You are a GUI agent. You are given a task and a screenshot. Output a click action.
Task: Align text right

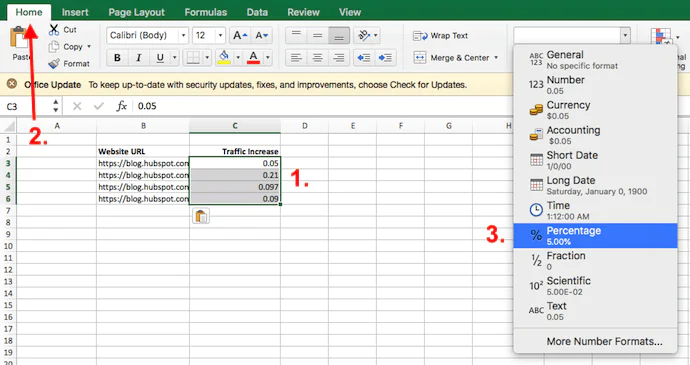339,58
